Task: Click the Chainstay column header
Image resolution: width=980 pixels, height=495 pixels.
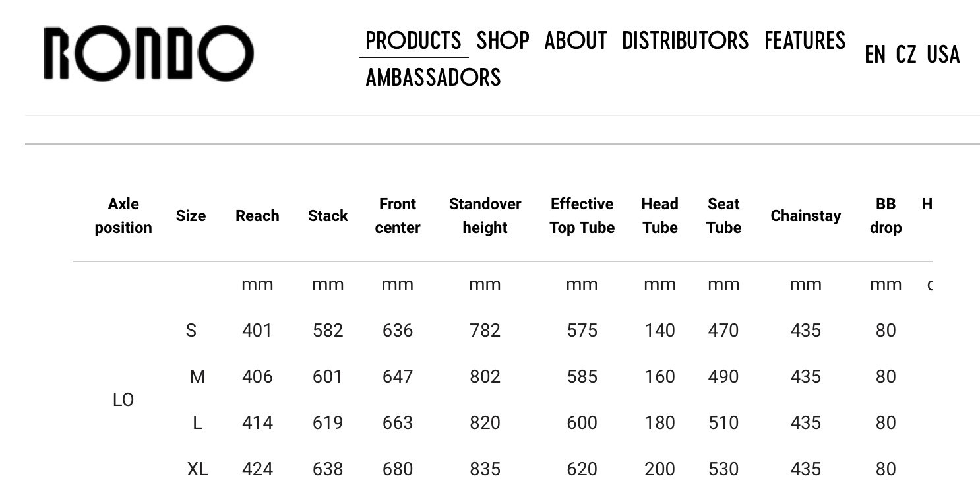Action: pyautogui.click(x=805, y=216)
